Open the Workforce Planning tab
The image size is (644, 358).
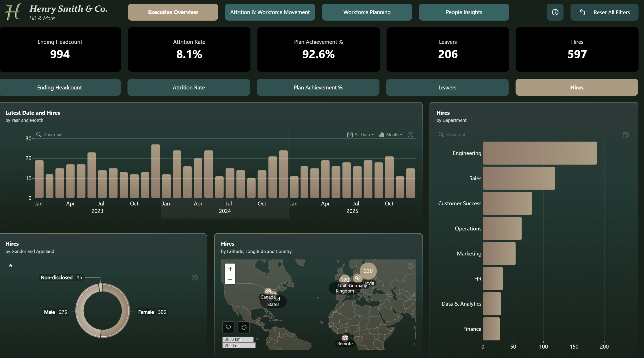[367, 12]
